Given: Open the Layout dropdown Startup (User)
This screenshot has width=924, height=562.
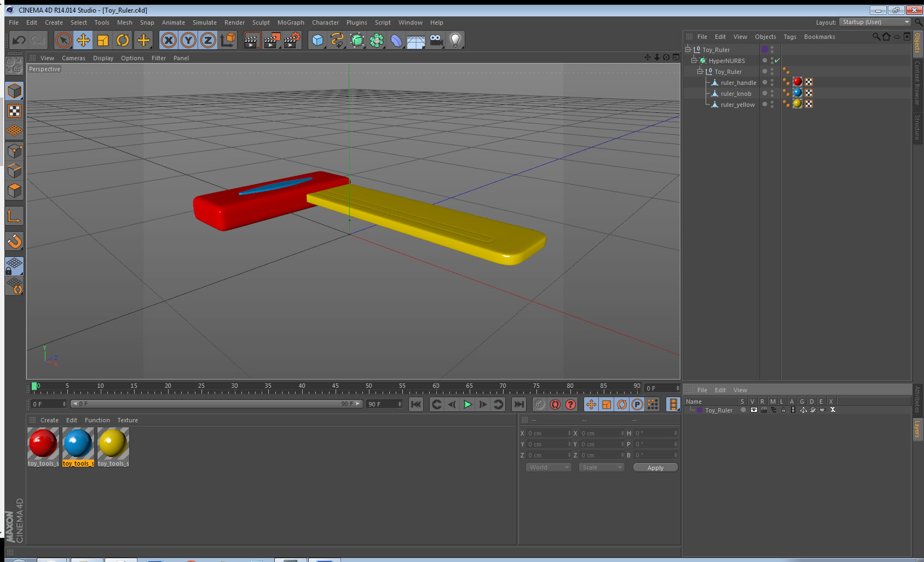Looking at the screenshot, I should click(875, 22).
